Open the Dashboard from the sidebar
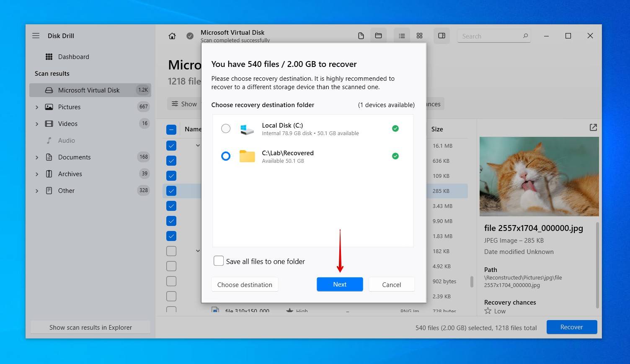Image resolution: width=630 pixels, height=364 pixels. 73,57
